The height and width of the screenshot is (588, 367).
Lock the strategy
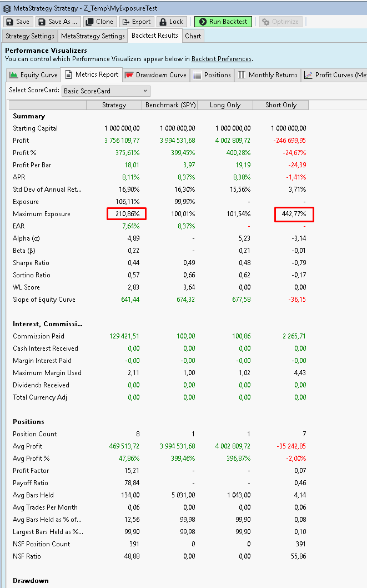click(171, 22)
